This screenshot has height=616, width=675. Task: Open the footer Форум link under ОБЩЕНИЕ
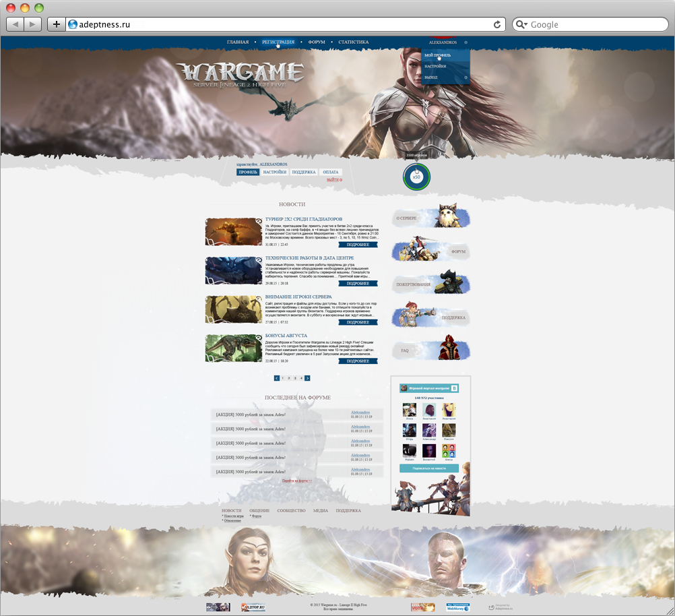pos(257,516)
